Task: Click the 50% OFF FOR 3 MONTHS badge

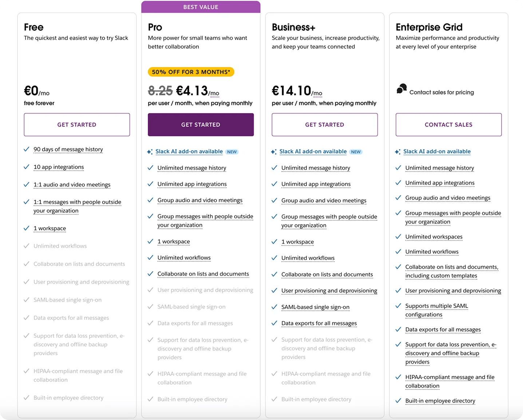Action: pyautogui.click(x=191, y=72)
